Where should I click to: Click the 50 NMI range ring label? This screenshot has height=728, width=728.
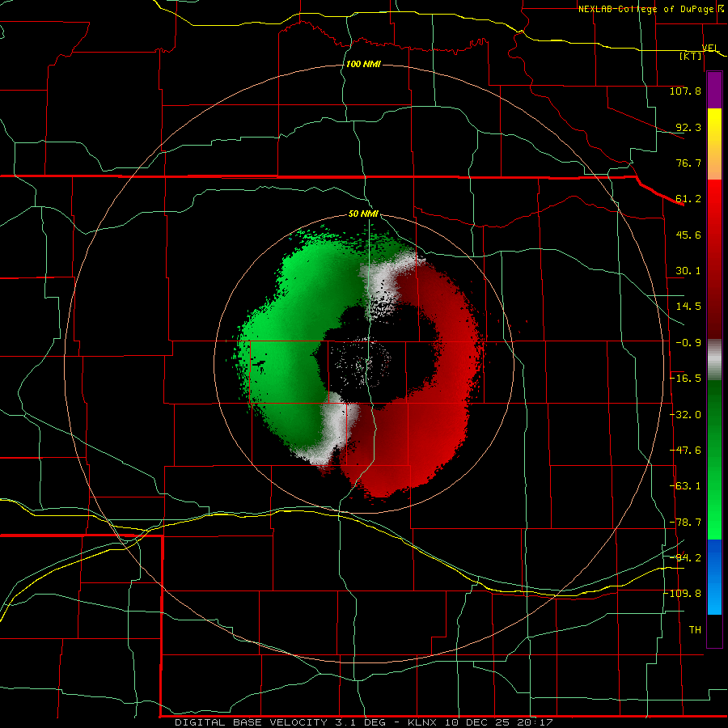[363, 214]
